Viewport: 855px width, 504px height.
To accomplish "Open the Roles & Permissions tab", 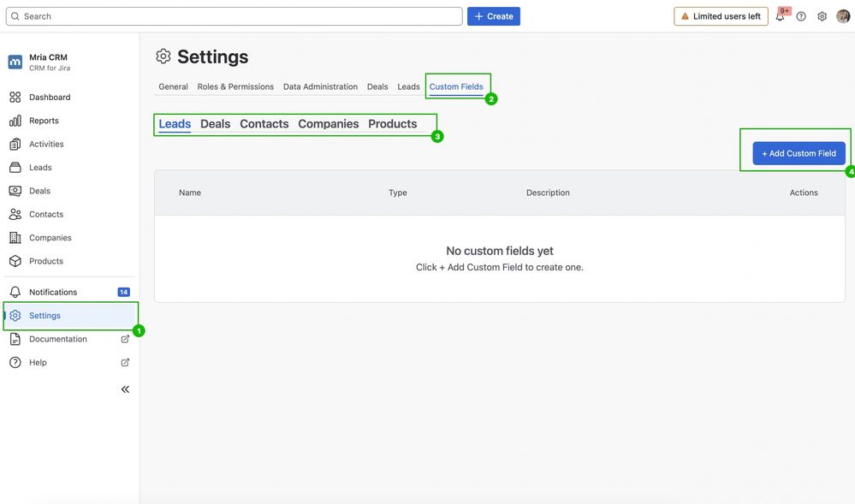I will coord(235,86).
